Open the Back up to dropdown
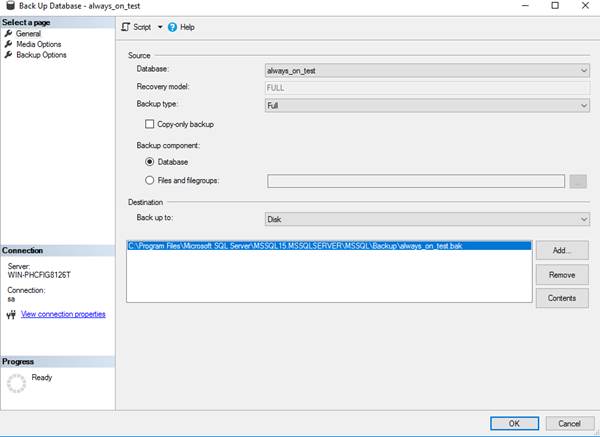This screenshot has height=437, width=600. click(x=583, y=219)
